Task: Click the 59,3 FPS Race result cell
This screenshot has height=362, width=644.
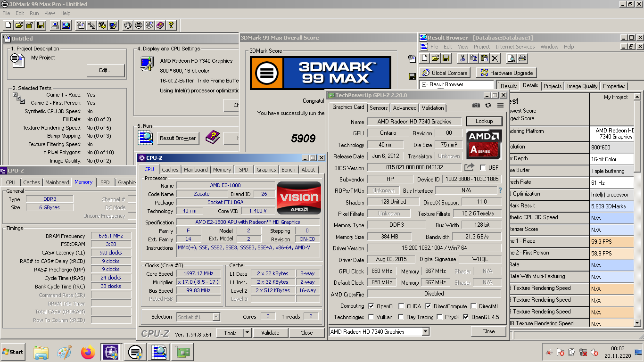Action: tap(611, 241)
